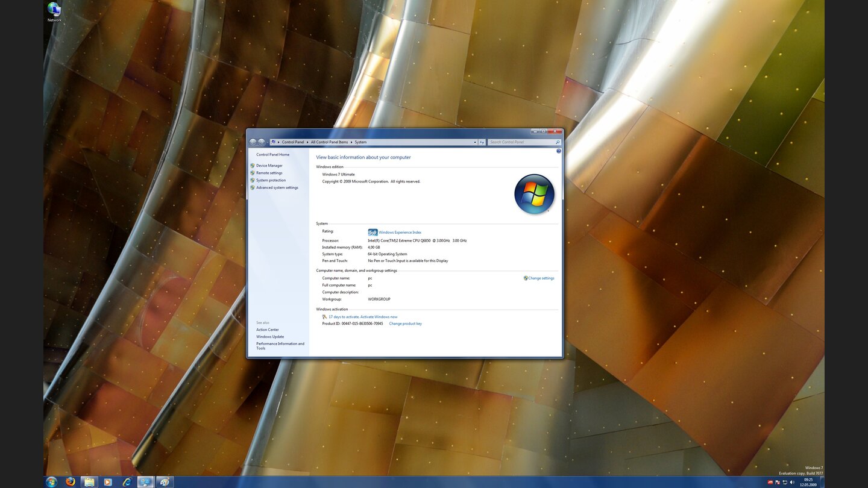Open the Windows Experience Index link
The width and height of the screenshot is (868, 488).
coord(400,233)
